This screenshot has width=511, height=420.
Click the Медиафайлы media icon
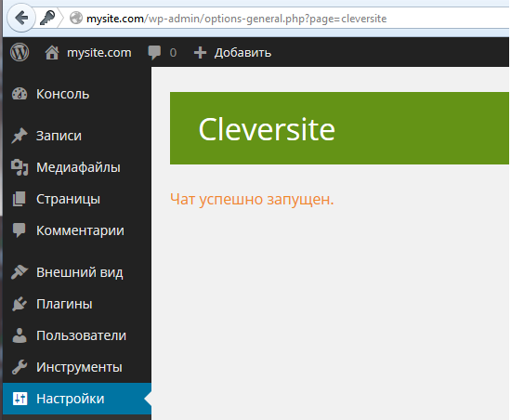[x=20, y=167]
